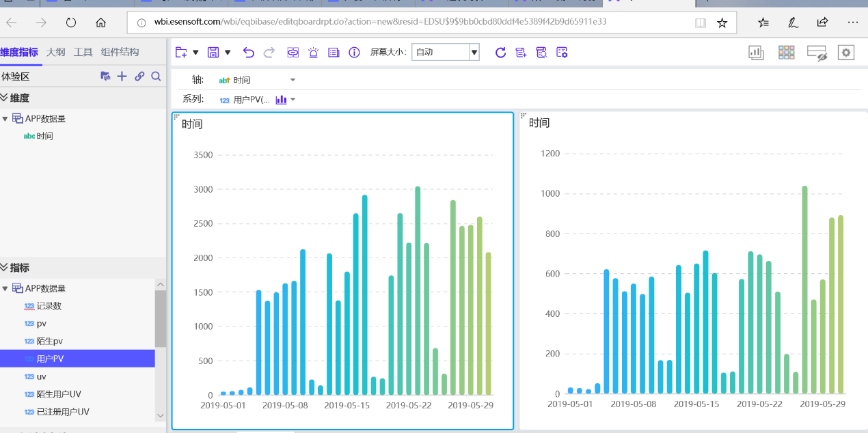Open the colored grid palette icon
The image size is (868, 433).
(x=786, y=53)
